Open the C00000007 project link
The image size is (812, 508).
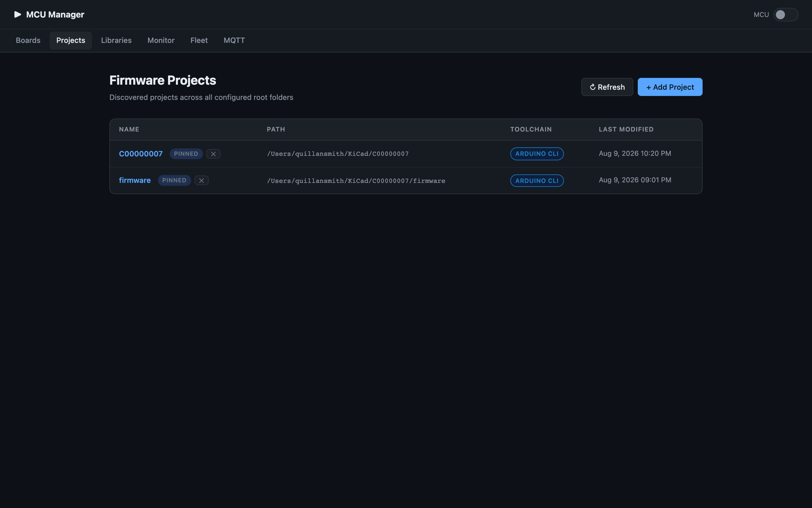point(141,154)
